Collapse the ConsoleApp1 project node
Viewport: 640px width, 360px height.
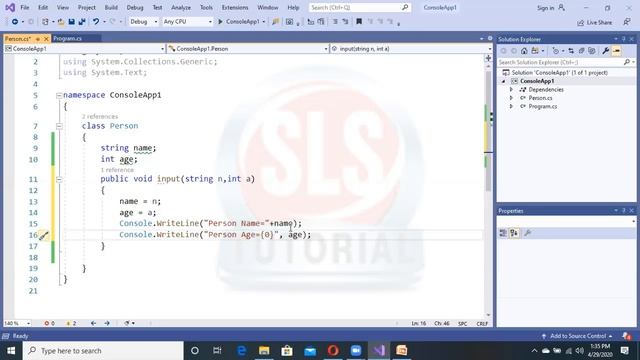(504, 81)
